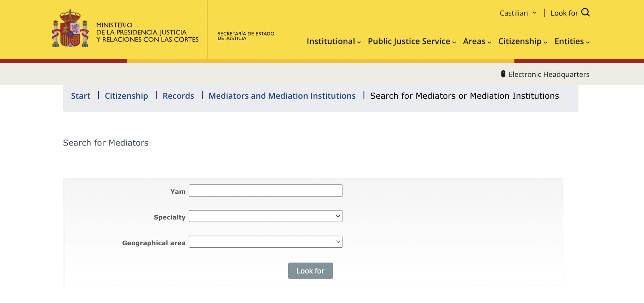Click the Electronic Headquarters link

click(549, 74)
